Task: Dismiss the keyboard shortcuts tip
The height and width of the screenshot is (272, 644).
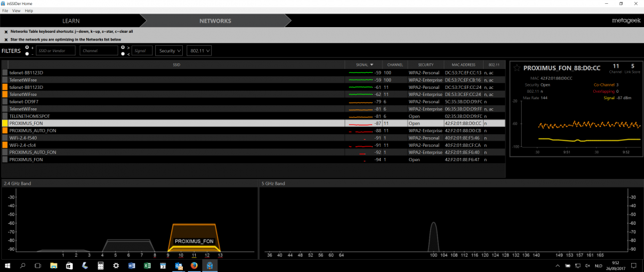Action: click(x=6, y=31)
